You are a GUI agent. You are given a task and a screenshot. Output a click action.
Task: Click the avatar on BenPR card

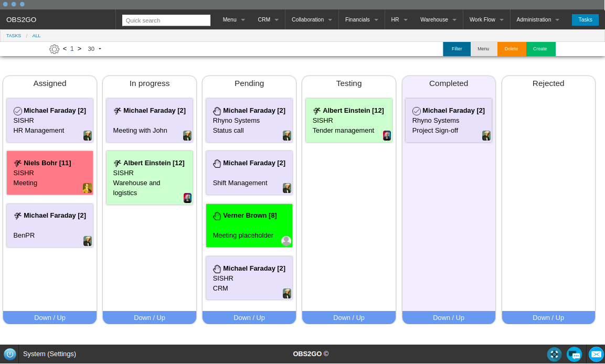click(88, 241)
